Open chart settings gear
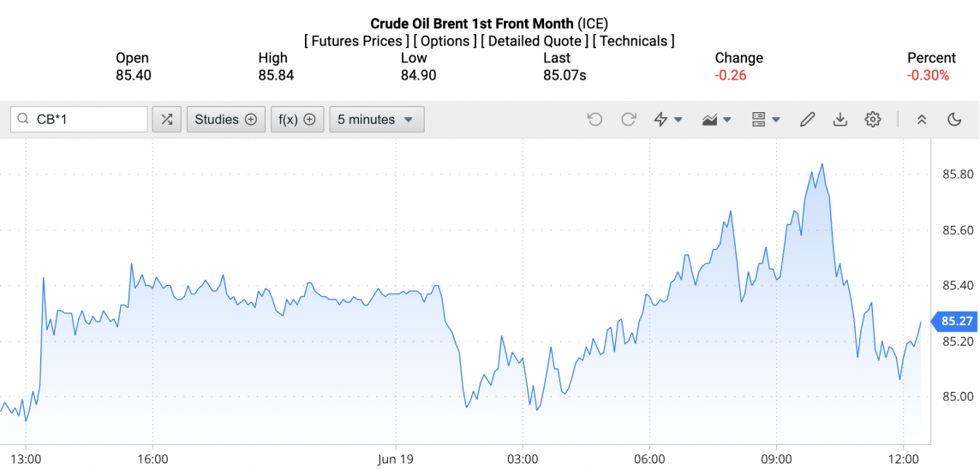Image resolution: width=980 pixels, height=469 pixels. point(873,120)
